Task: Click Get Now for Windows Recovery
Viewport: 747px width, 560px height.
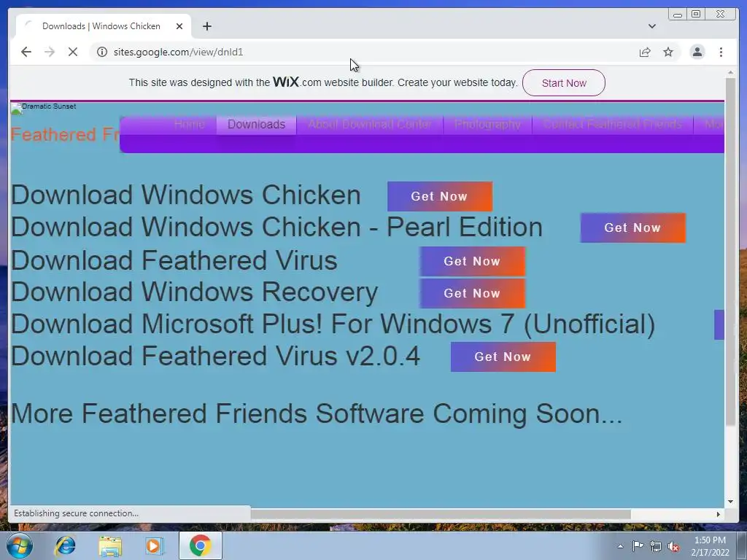Action: pos(472,293)
